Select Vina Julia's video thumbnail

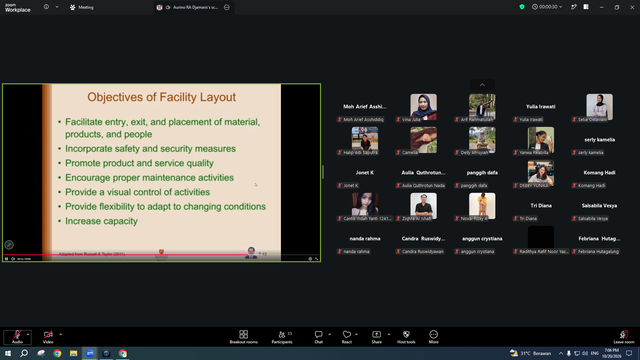(x=423, y=107)
